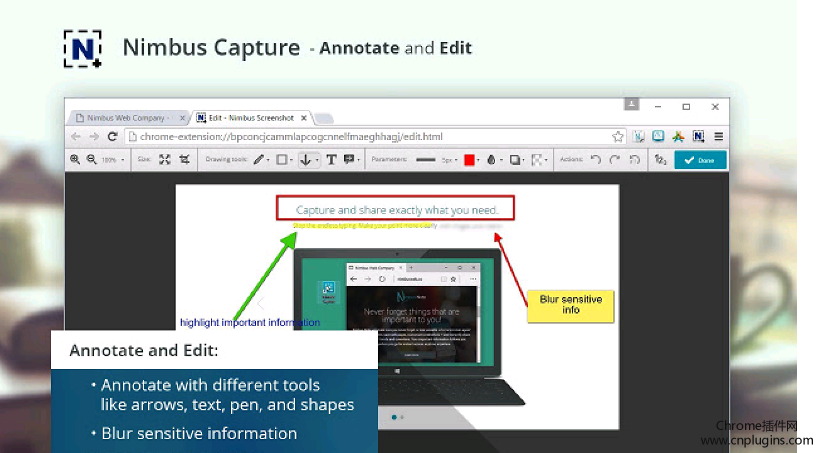Select the crop tool in Size group
This screenshot has height=453, width=818.
click(184, 160)
